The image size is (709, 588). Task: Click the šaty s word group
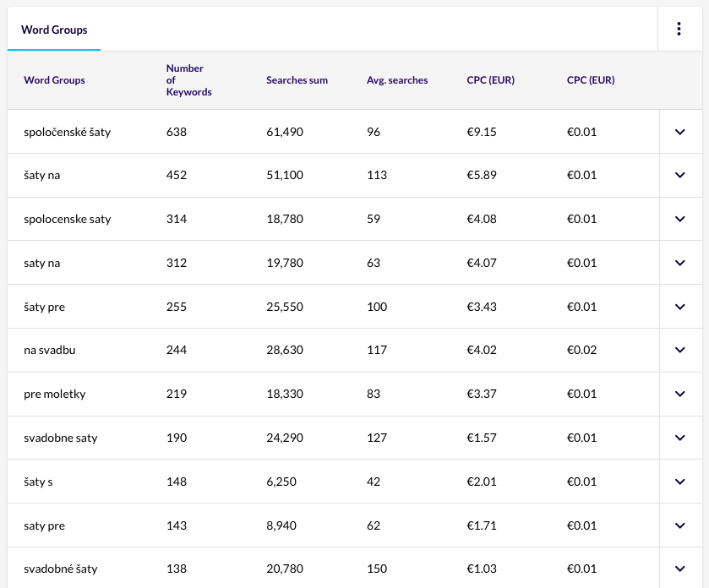coord(38,482)
